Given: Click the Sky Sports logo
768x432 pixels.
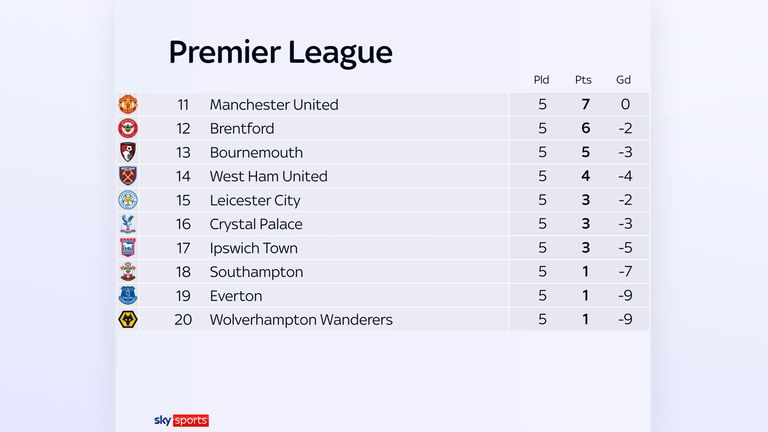Looking at the screenshot, I should click(x=181, y=420).
